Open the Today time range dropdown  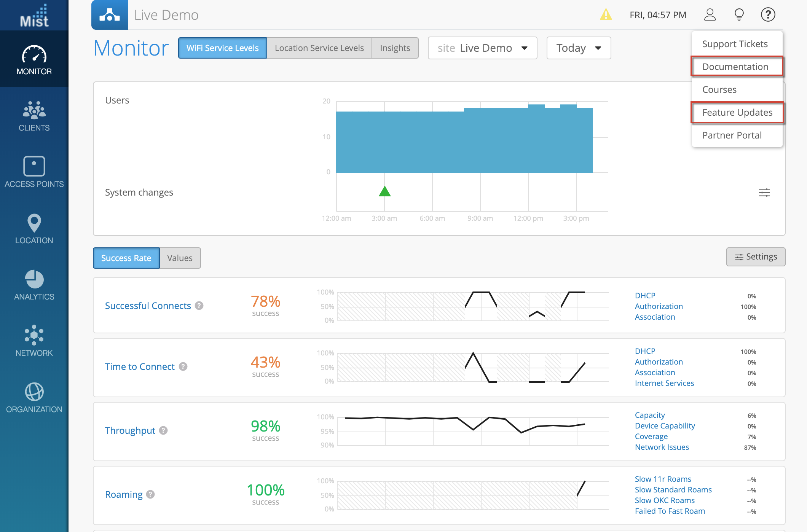579,48
